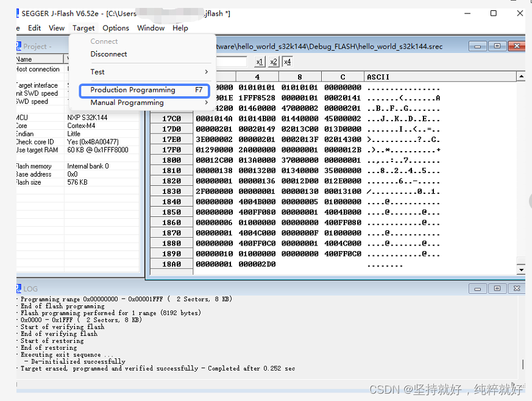
Task: Open the Help menu
Action: click(180, 28)
